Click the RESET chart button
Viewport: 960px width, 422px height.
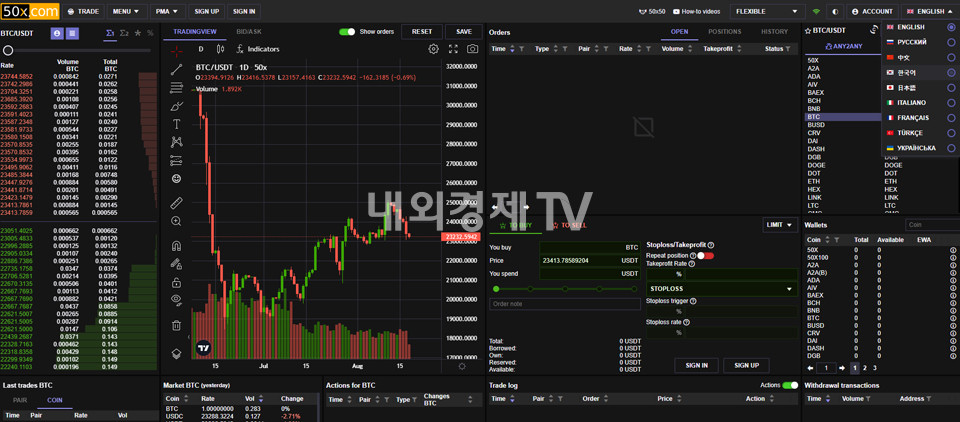coord(422,31)
